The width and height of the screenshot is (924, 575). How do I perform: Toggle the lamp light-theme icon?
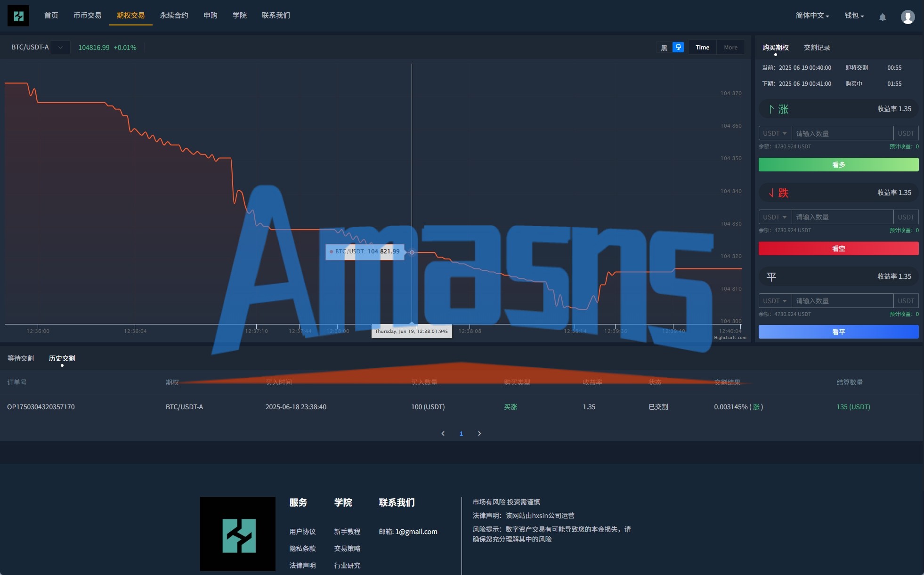[678, 47]
